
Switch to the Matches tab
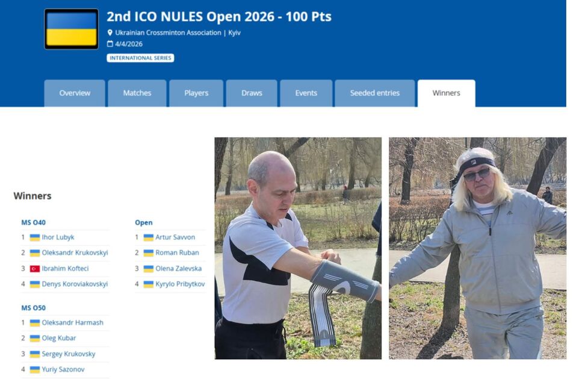(x=137, y=93)
